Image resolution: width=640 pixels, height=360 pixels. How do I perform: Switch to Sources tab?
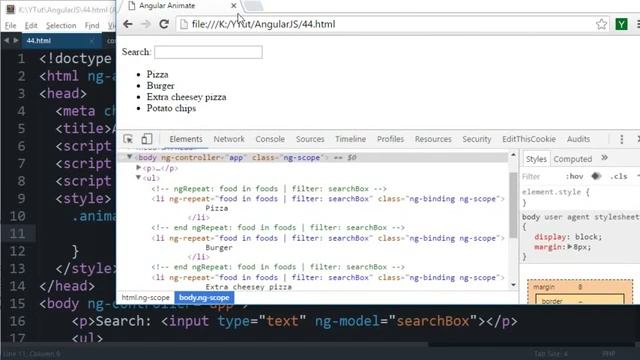coord(310,139)
